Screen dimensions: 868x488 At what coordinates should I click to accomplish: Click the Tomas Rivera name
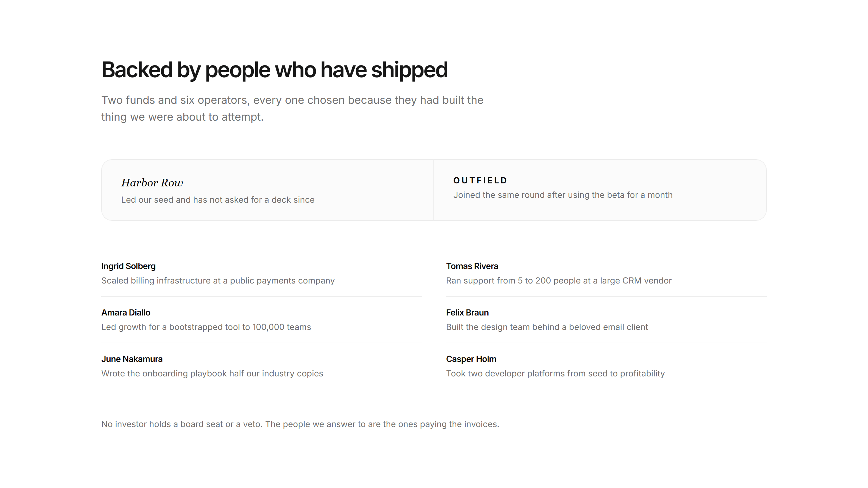pos(472,266)
